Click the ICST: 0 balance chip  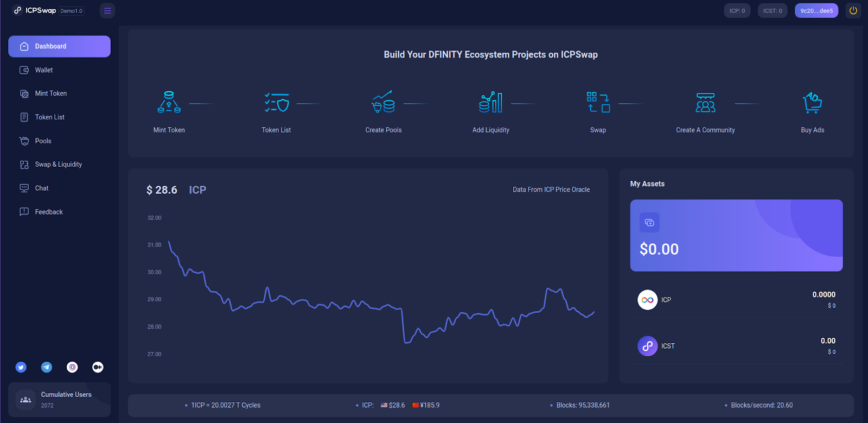point(773,11)
